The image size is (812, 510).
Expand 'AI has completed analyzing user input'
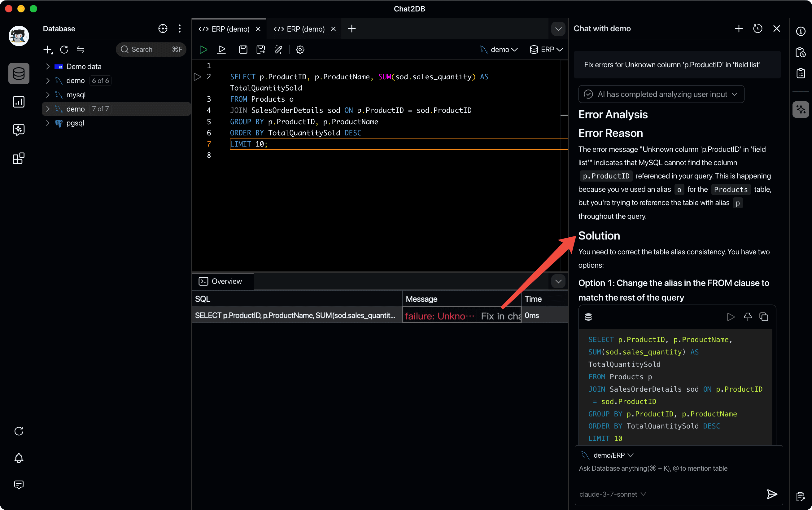[x=661, y=94]
